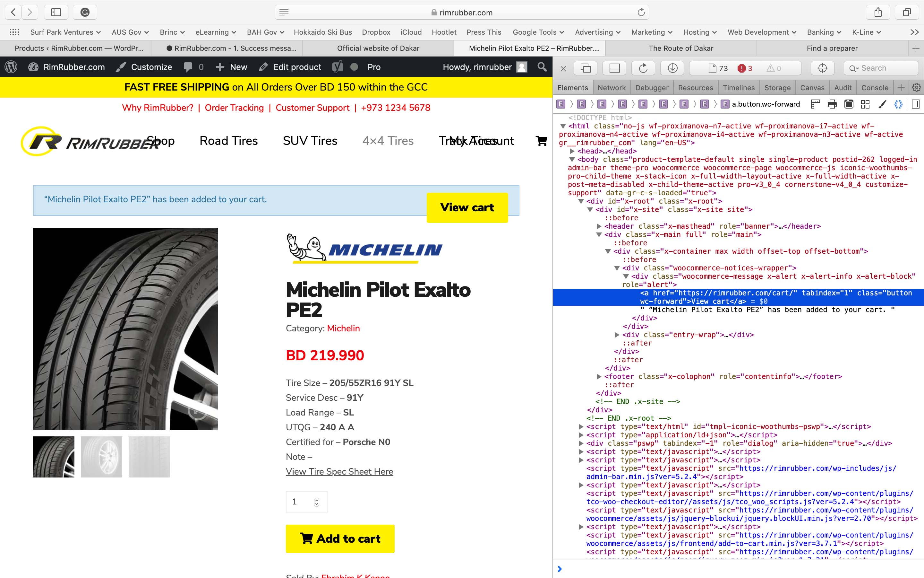This screenshot has height=578, width=924.
Task: Reload the page from Web Inspector
Action: (643, 68)
